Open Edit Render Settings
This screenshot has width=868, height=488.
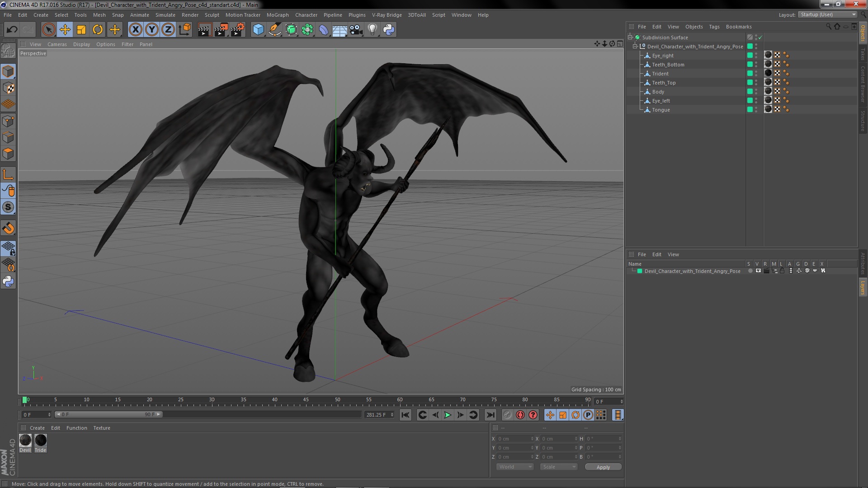(x=238, y=30)
